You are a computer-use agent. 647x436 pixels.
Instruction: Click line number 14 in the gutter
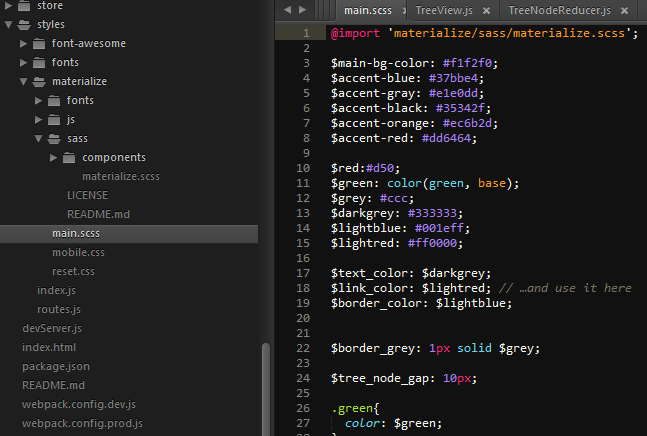pos(303,228)
